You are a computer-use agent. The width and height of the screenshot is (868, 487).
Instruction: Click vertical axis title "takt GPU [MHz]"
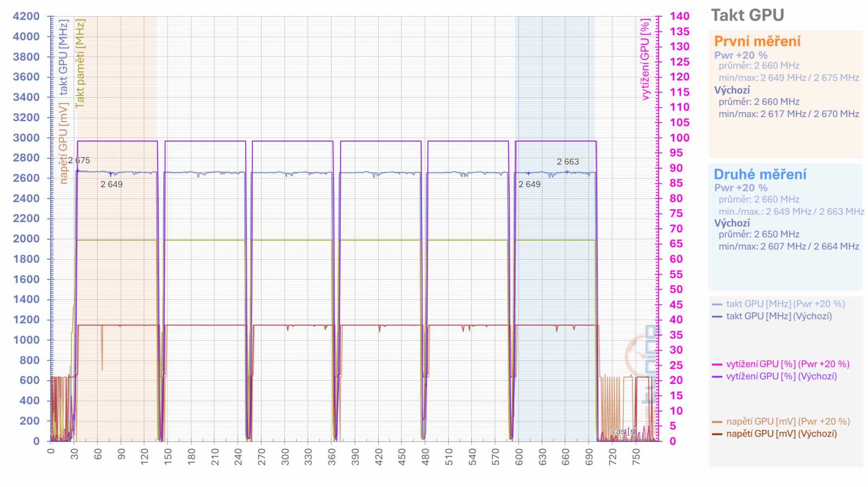coord(63,57)
